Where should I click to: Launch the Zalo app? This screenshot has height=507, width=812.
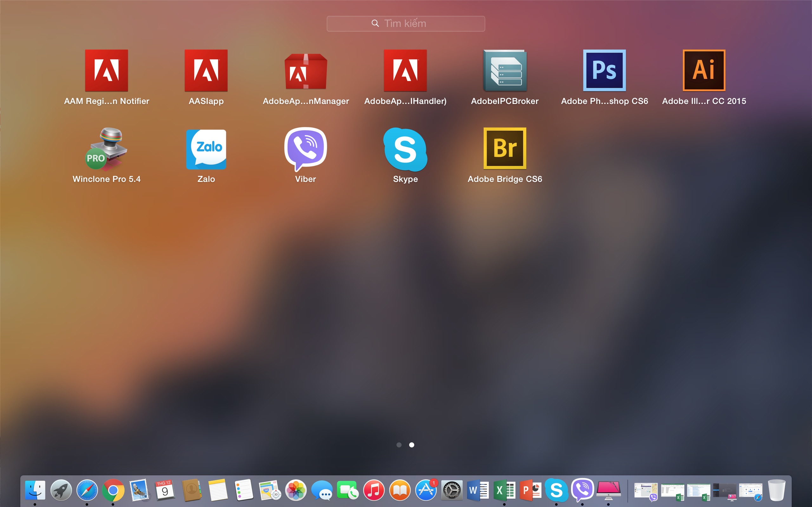pos(206,149)
